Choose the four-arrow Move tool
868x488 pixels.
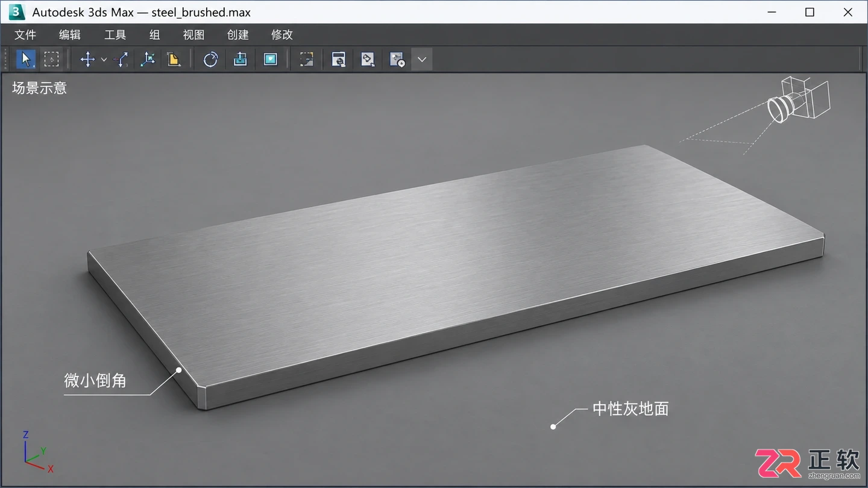pos(88,59)
